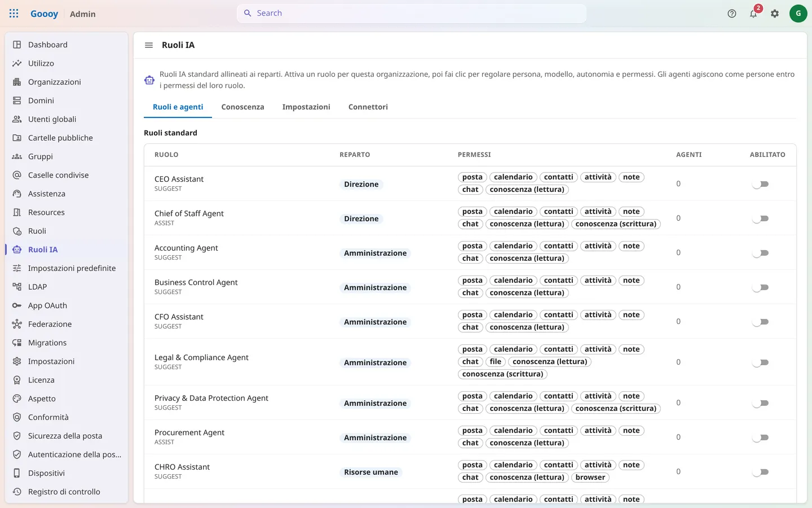
Task: Click the Business Control Agent role name
Action: pos(196,282)
